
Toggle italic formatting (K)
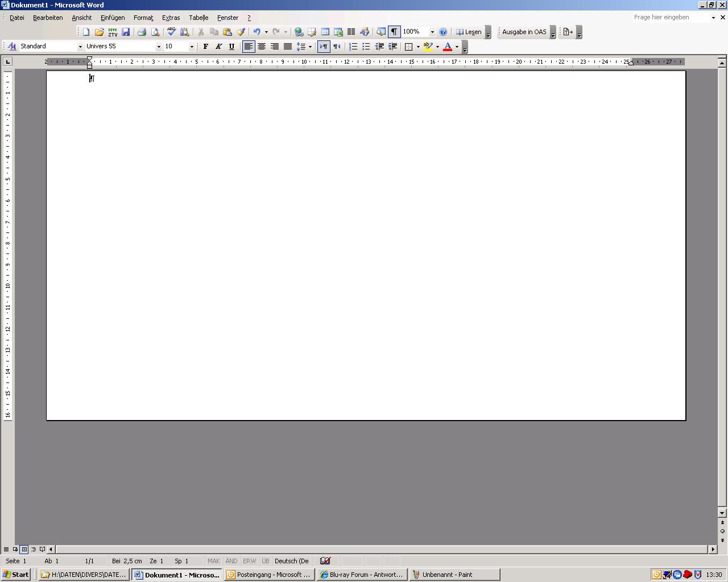coord(218,47)
